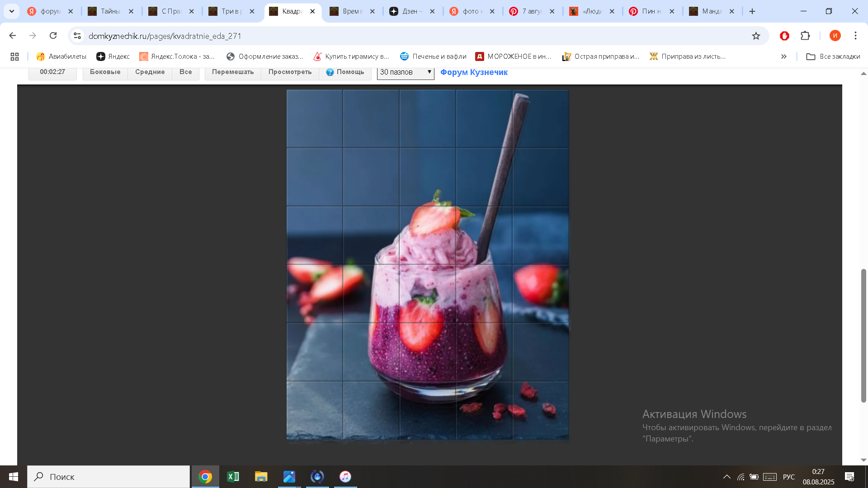Switch to the С Пра tab
Screen dimensions: 868x488
pyautogui.click(x=165, y=11)
